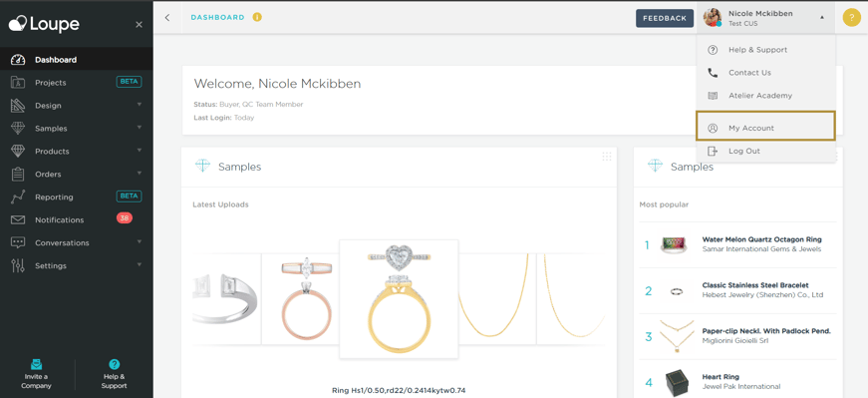The height and width of the screenshot is (398, 868).
Task: Click the padlock necklace thumbnail
Action: coord(676,336)
